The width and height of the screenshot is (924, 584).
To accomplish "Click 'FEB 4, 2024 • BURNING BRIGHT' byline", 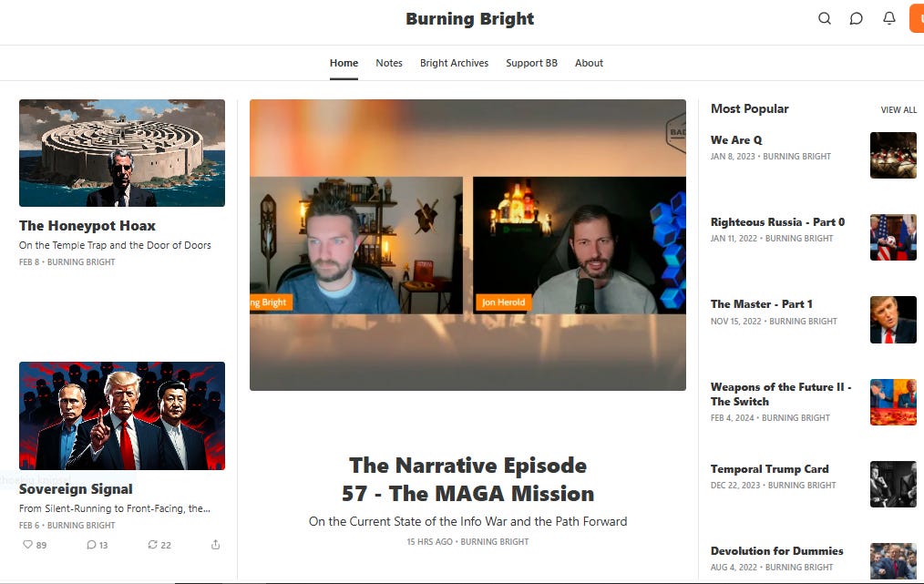I will 770,418.
